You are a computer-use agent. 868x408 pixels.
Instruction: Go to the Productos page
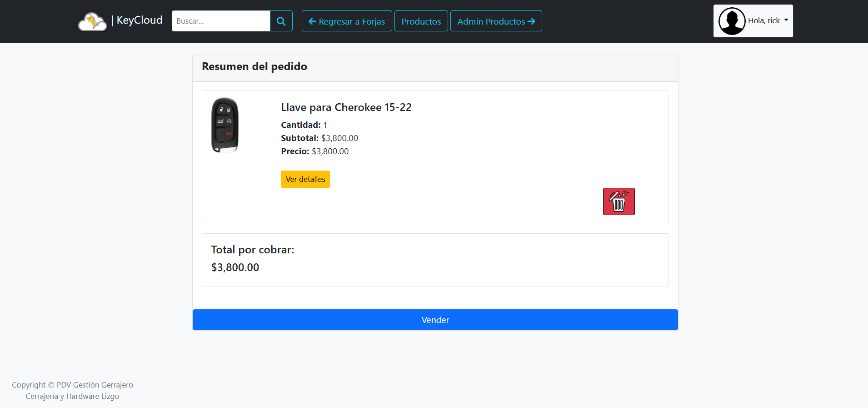[x=421, y=21]
